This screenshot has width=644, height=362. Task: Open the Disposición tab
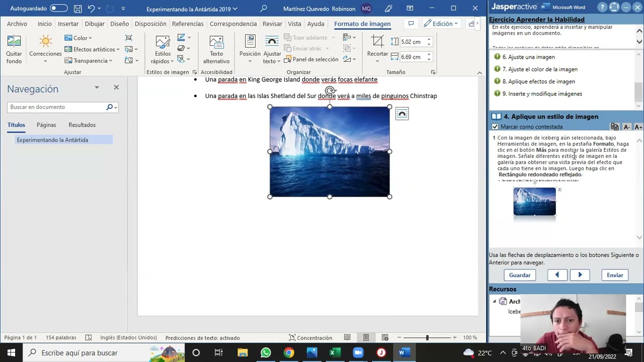pyautogui.click(x=150, y=24)
